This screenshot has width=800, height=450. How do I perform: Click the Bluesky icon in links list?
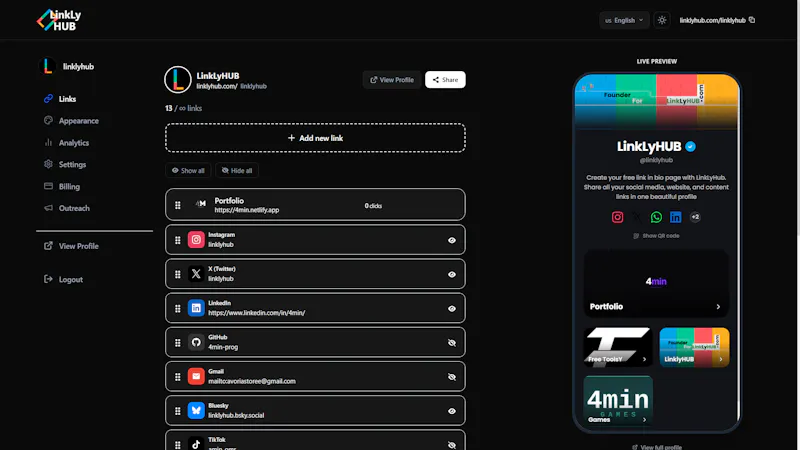(196, 411)
